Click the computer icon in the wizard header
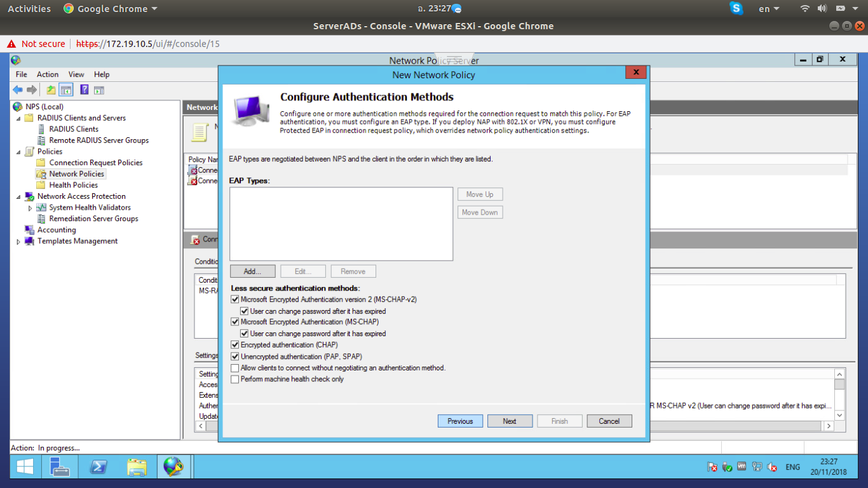 [x=250, y=110]
